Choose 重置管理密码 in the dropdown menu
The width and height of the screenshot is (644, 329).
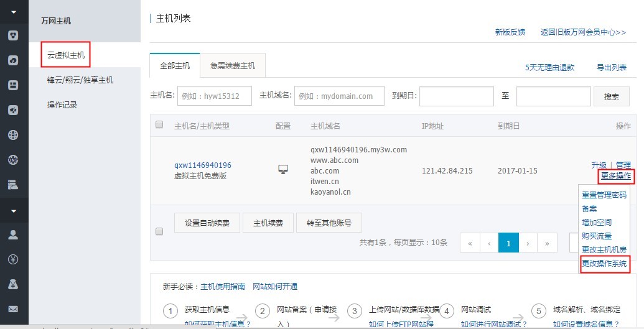(x=604, y=195)
